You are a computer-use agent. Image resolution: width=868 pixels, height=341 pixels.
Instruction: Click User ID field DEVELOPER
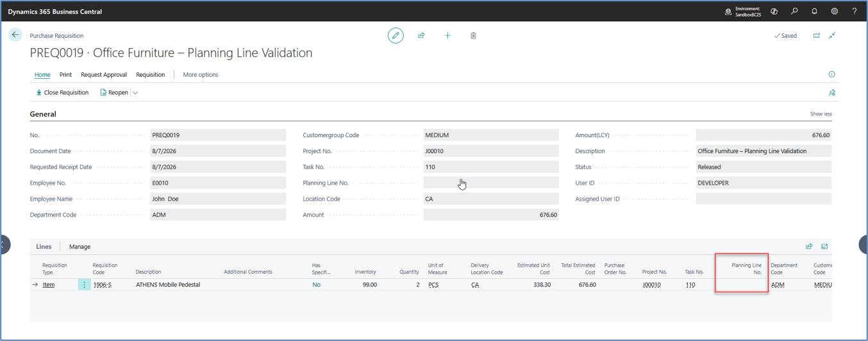[764, 183]
